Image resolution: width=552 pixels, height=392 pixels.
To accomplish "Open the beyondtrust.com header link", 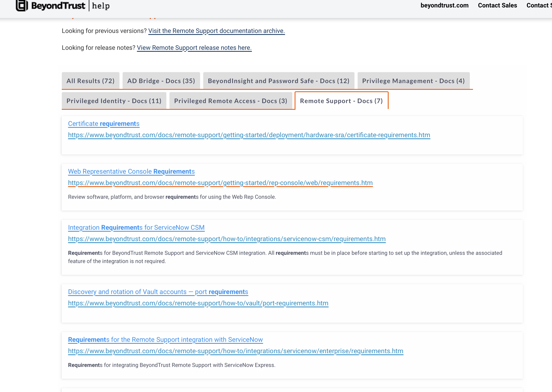I will [444, 5].
